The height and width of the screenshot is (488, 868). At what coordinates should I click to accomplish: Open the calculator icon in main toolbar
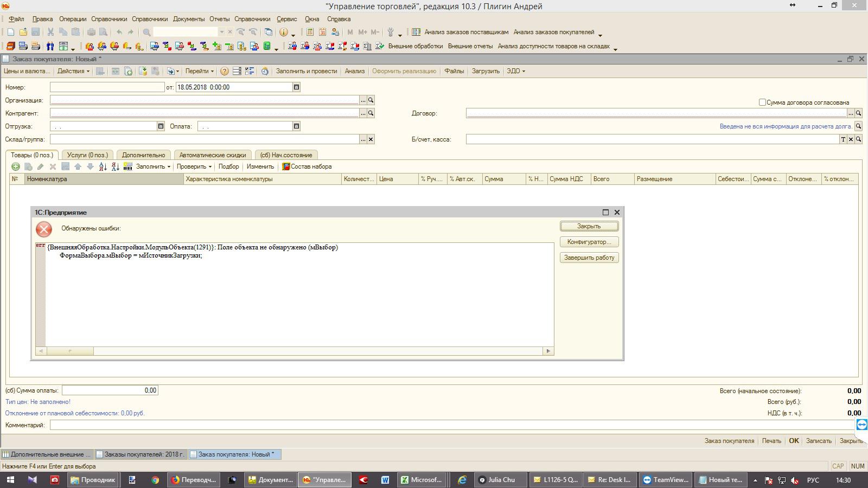point(310,33)
